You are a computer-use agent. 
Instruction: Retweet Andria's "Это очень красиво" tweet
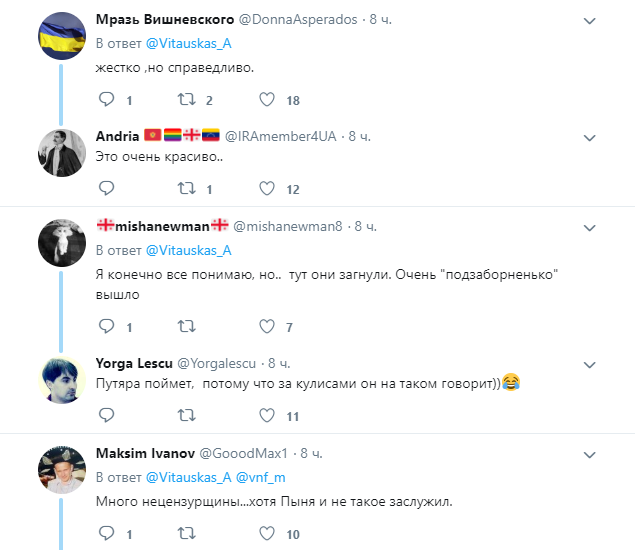point(185,188)
